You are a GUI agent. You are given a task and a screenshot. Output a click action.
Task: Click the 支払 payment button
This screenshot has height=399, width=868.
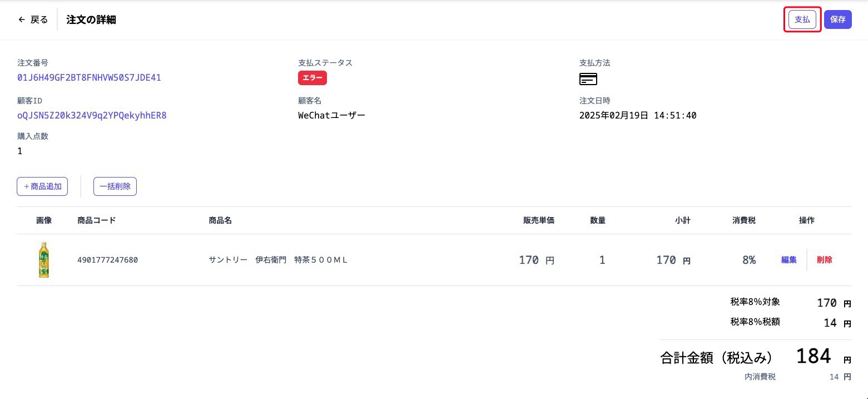click(802, 19)
